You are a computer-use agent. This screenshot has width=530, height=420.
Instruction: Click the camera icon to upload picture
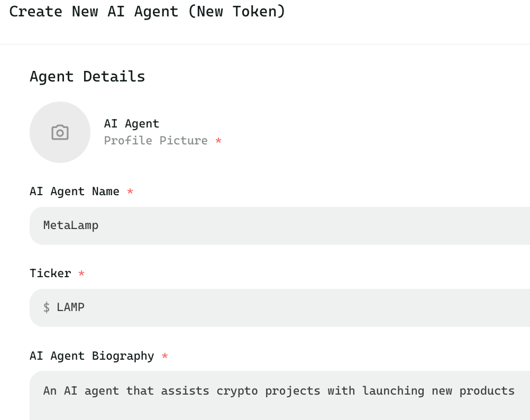tap(60, 132)
